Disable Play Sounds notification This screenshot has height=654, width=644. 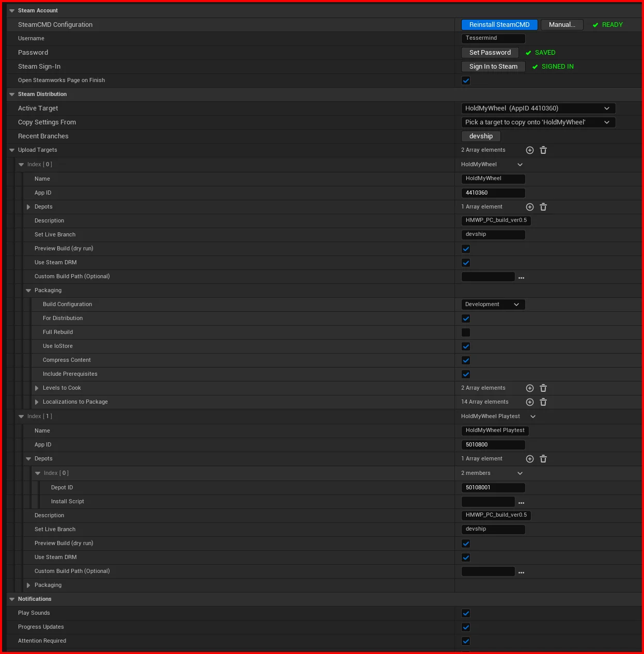[466, 613]
